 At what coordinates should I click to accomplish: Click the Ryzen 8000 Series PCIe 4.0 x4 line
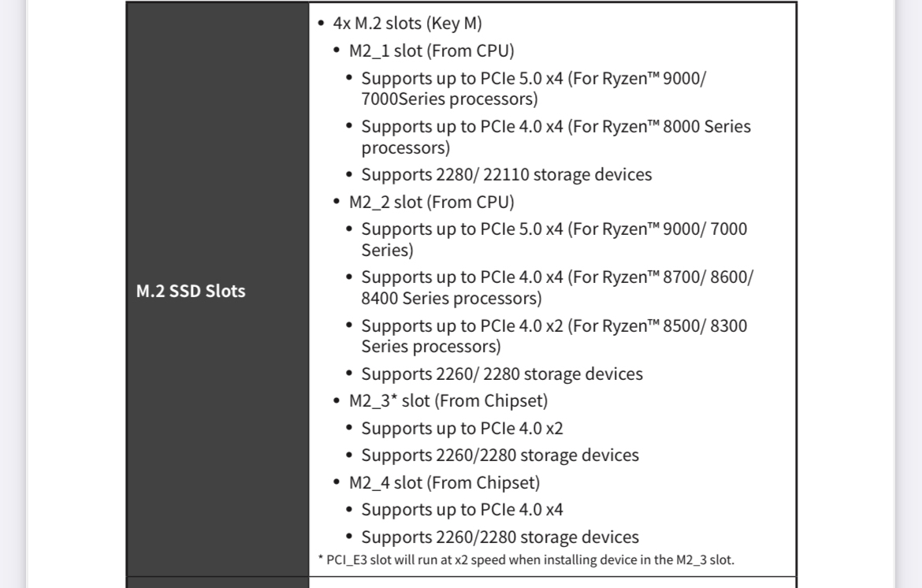pyautogui.click(x=556, y=136)
